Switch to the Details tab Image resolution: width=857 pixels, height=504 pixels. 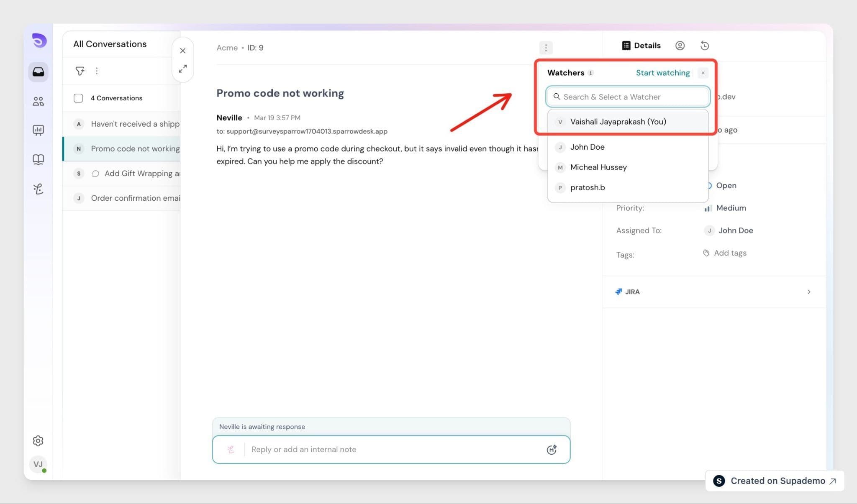coord(641,46)
